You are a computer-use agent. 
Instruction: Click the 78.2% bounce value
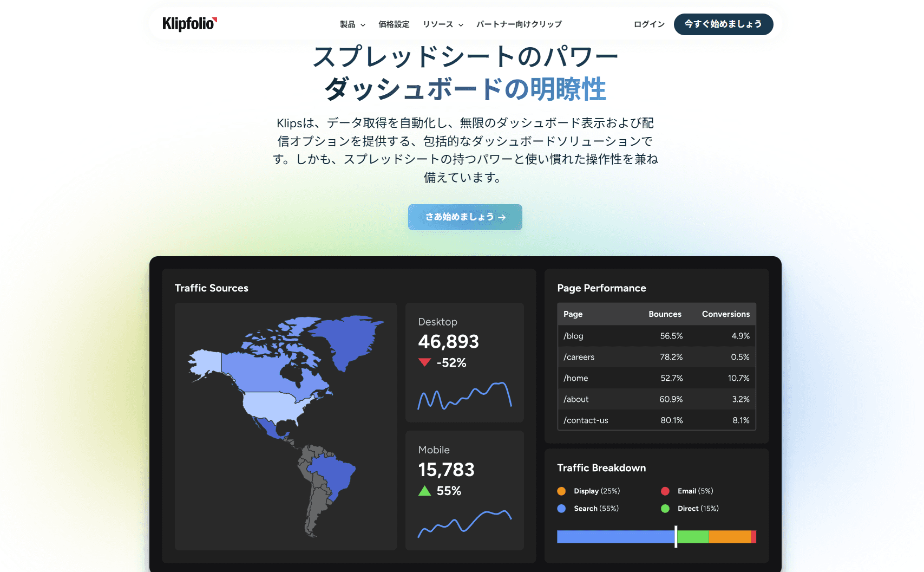pos(671,357)
